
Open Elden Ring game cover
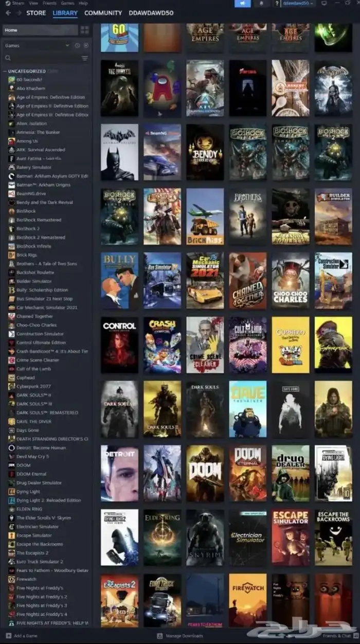coord(163,537)
